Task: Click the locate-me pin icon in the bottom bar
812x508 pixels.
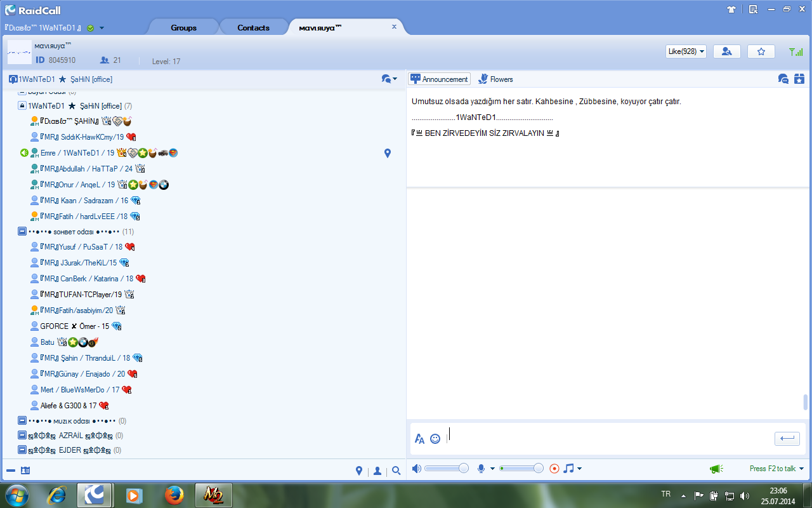Action: pos(359,471)
